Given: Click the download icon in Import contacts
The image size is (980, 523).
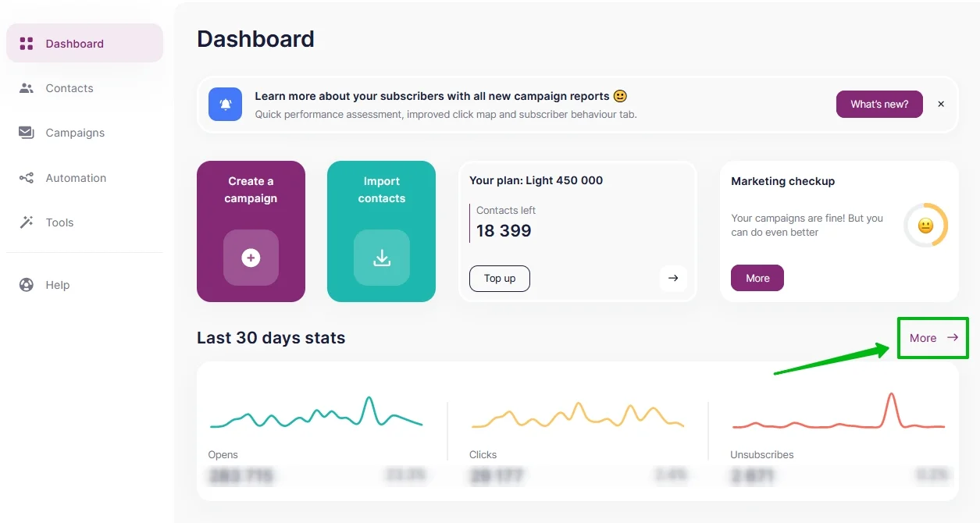Looking at the screenshot, I should (x=382, y=258).
